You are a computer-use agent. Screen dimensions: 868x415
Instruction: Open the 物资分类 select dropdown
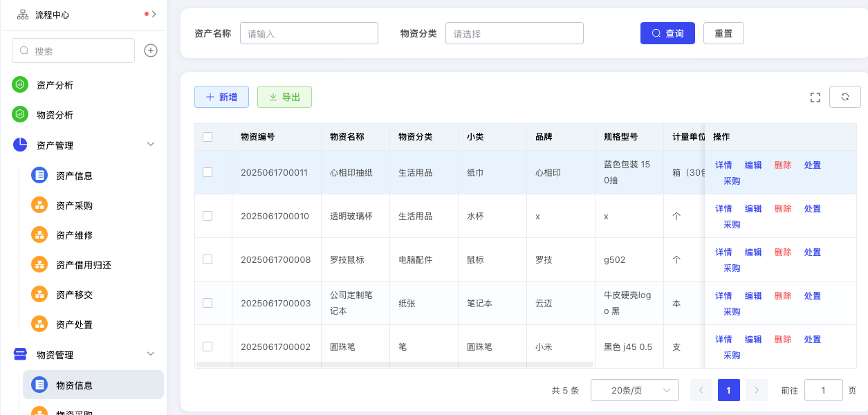point(514,33)
